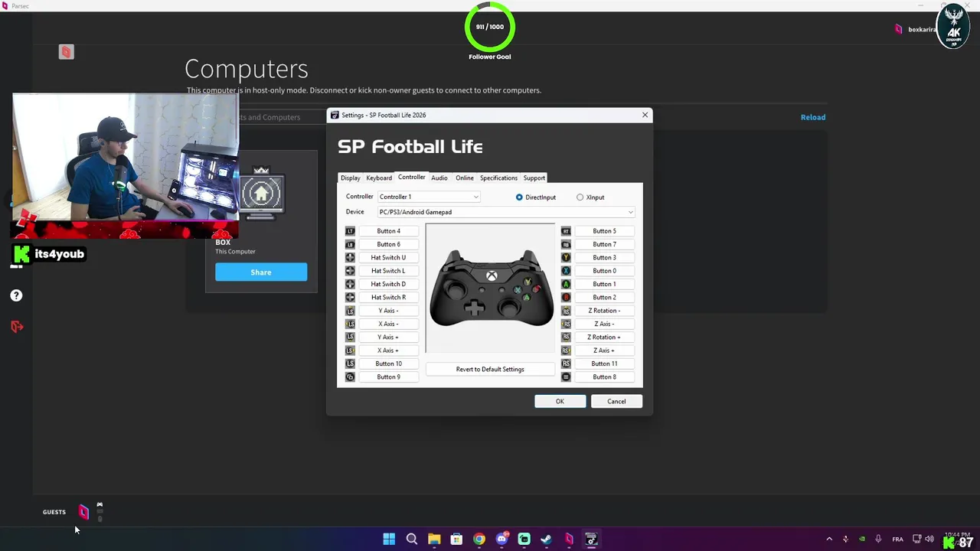Screen dimensions: 980x551
Task: Switch to the Display tab
Action: 351,178
